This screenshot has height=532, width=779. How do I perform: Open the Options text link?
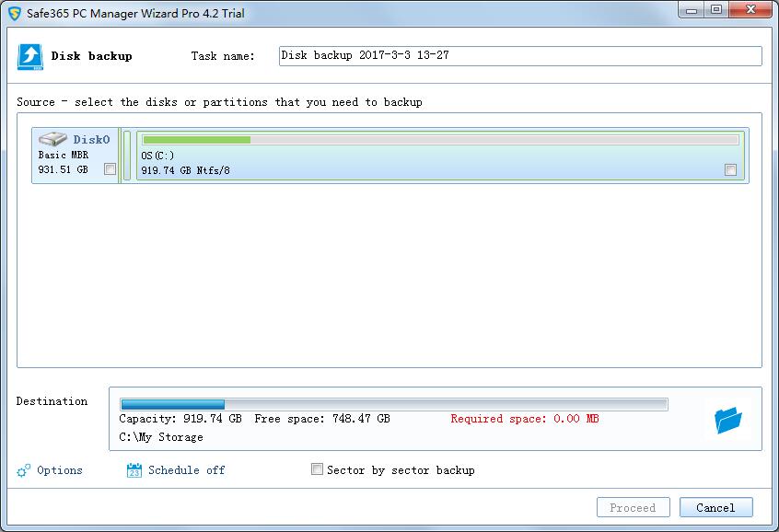60,470
